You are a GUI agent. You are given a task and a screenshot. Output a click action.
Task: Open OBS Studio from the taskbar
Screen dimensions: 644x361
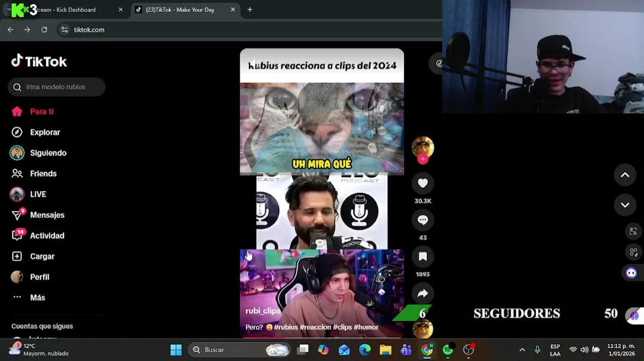[x=468, y=349]
